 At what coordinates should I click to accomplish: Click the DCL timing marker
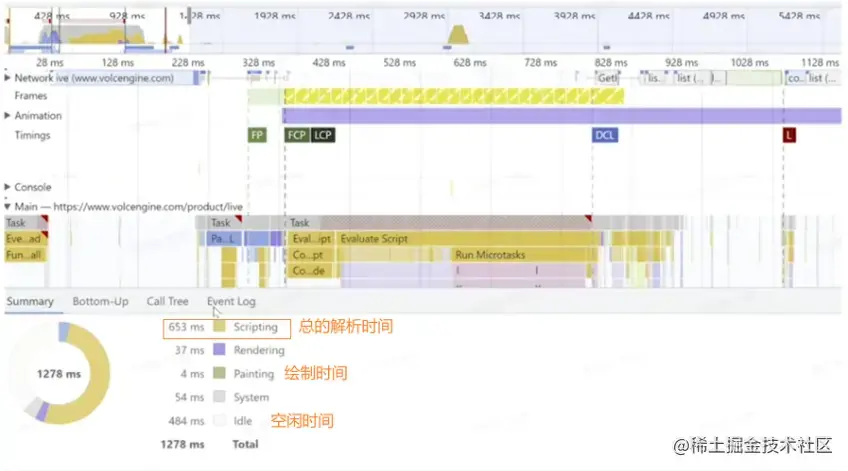coord(605,135)
